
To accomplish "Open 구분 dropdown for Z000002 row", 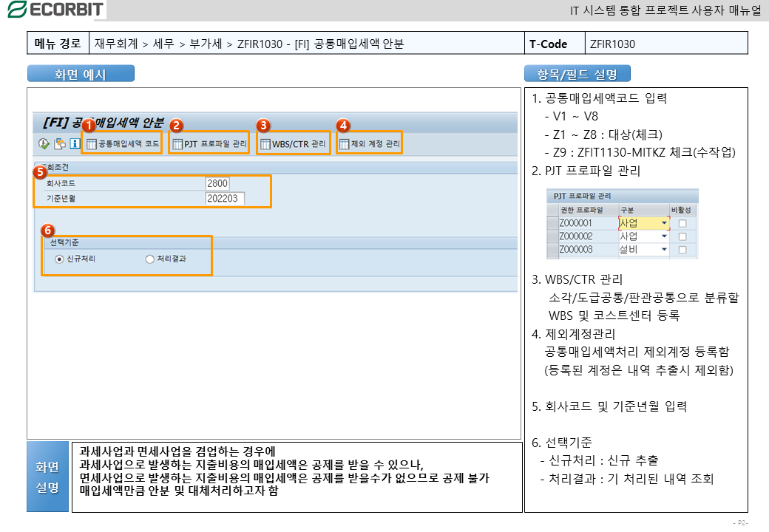I will pos(663,236).
